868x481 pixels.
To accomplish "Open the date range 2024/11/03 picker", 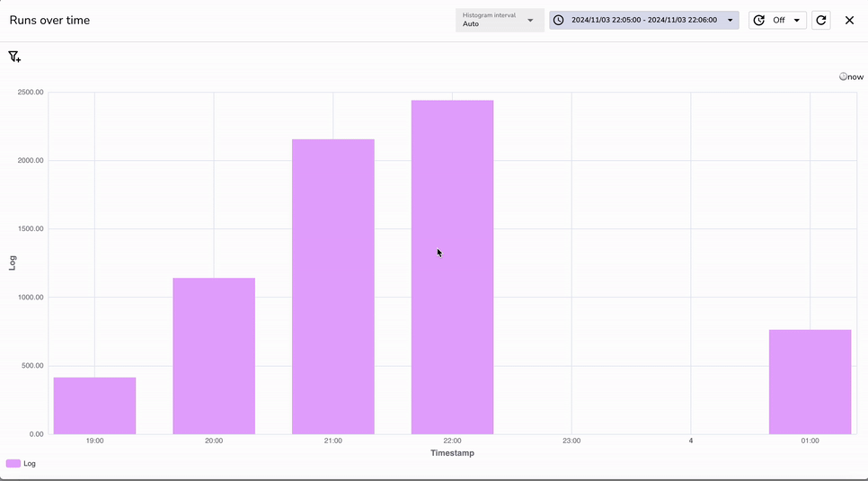I will pyautogui.click(x=643, y=20).
